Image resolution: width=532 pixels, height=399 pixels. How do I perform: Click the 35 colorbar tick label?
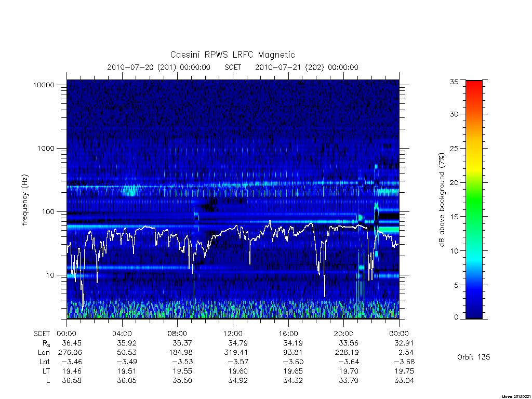454,82
